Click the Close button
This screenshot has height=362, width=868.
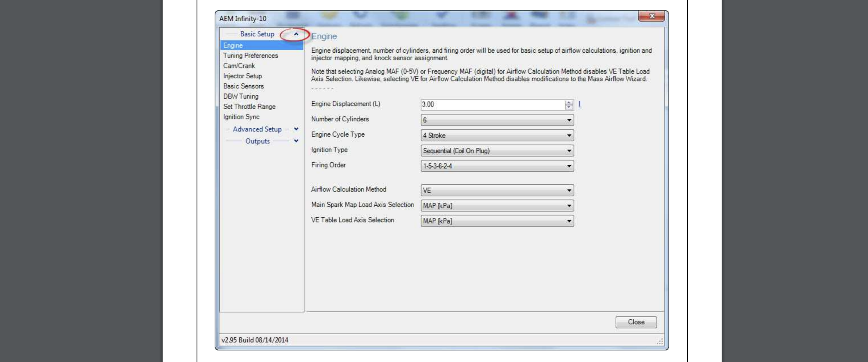point(636,322)
